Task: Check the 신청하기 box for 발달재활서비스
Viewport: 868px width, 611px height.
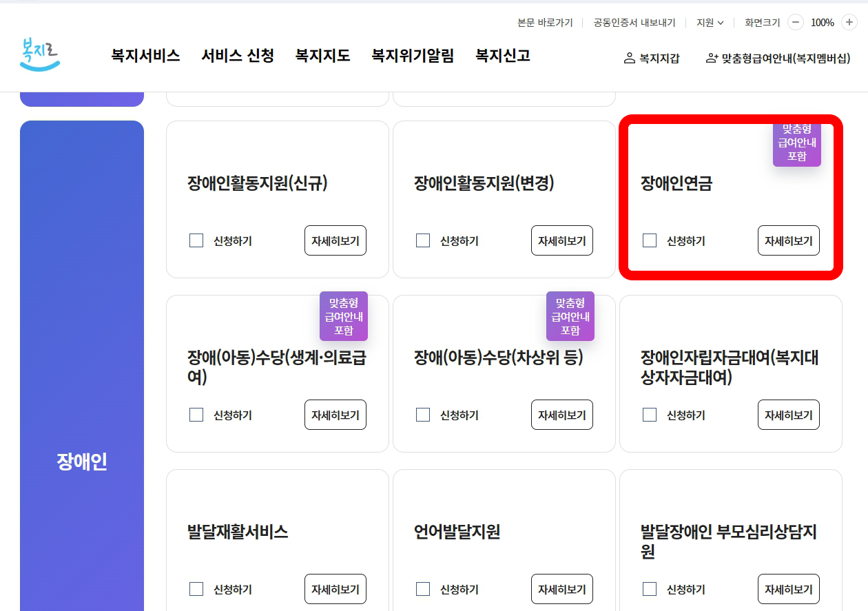Action: pos(196,589)
